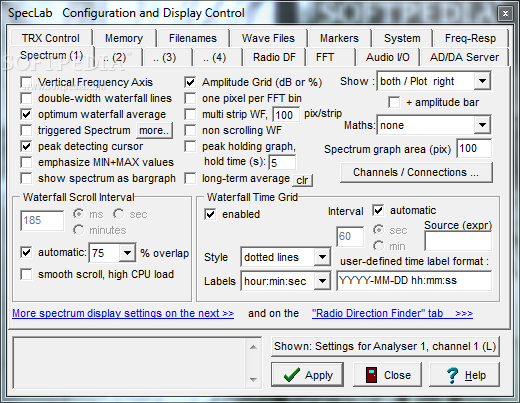Disable Waterfall Time Grid enabled checkbox
520x403 pixels.
pyautogui.click(x=210, y=214)
